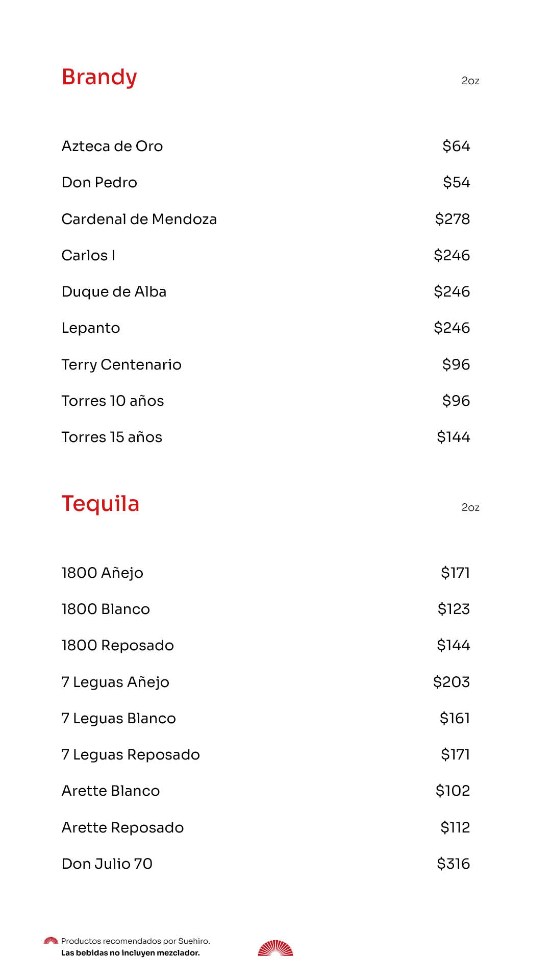Pick the Terry Centenario brandy
Image resolution: width=551 pixels, height=980 pixels.
(121, 364)
